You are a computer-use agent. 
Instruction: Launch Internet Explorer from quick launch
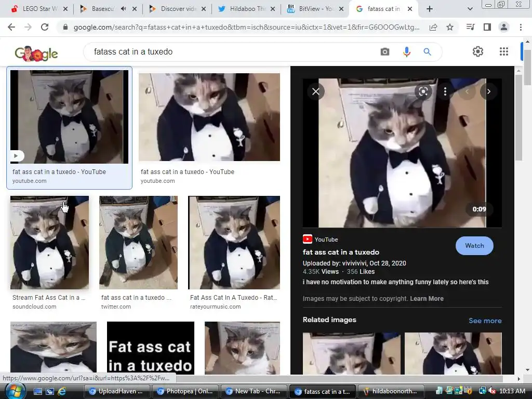tap(61, 391)
